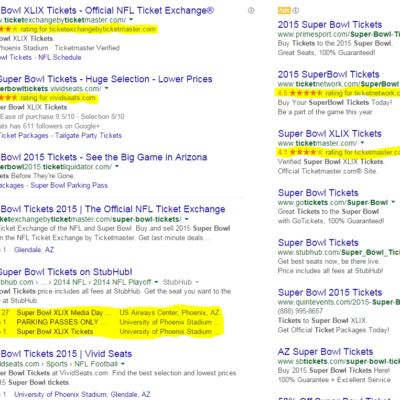Click the (888) 995-8657 phone number
Viewport: 400px width, 400px height.
300,311
